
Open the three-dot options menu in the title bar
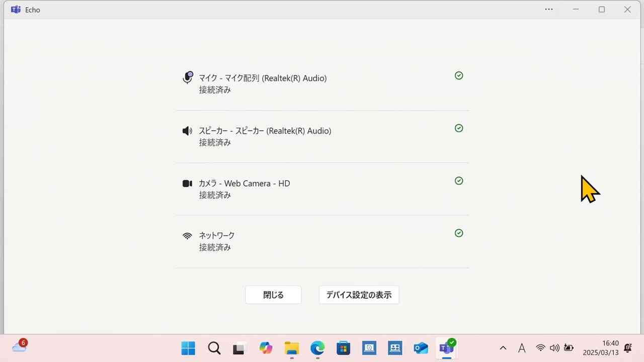tap(549, 10)
